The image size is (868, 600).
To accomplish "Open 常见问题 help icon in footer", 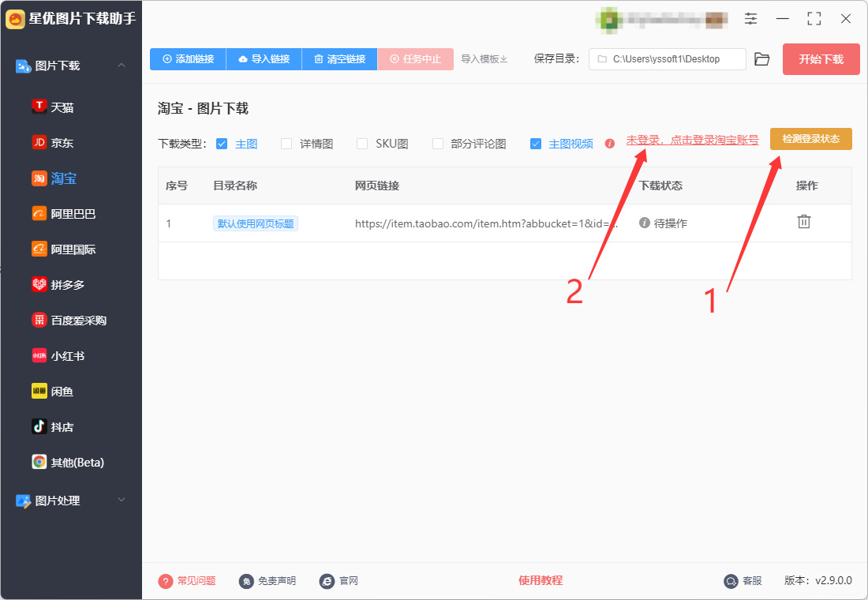I will pyautogui.click(x=166, y=580).
